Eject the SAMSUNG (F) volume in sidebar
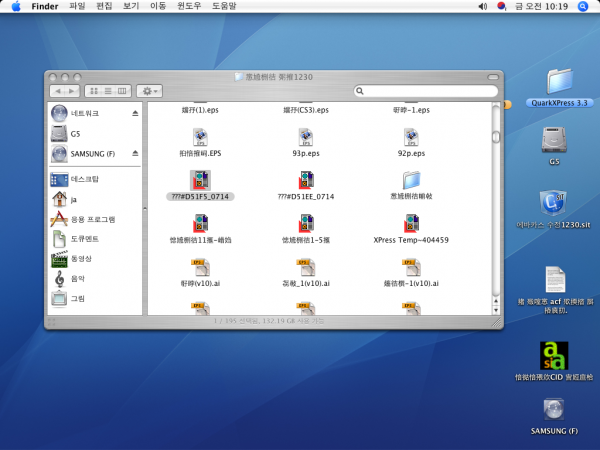 tap(136, 154)
